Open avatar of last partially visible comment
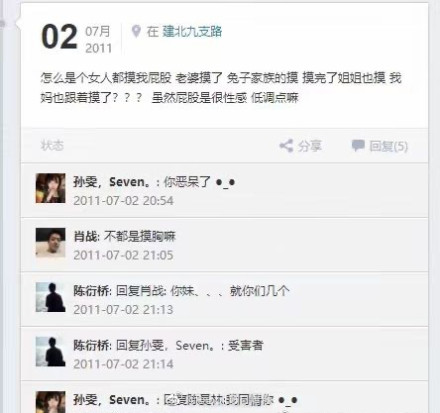This screenshot has width=440, height=413. click(x=50, y=402)
